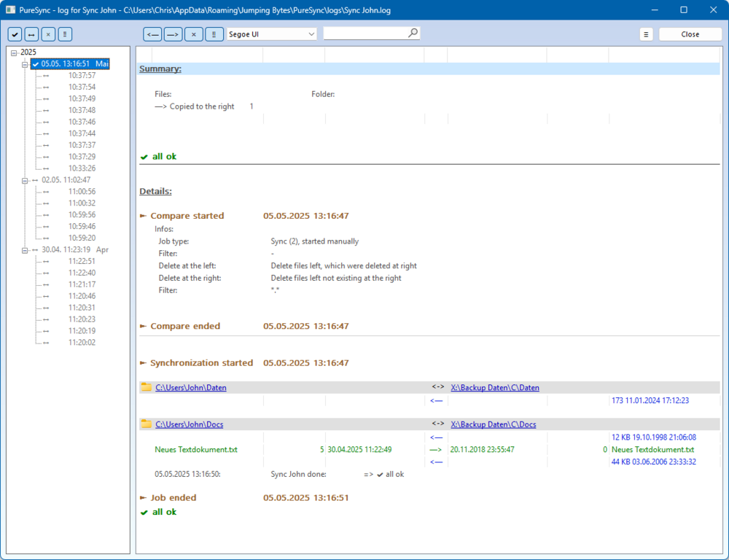This screenshot has height=560, width=729.
Task: Select the 02.05. 11:02:47 log entry
Action: (x=66, y=180)
